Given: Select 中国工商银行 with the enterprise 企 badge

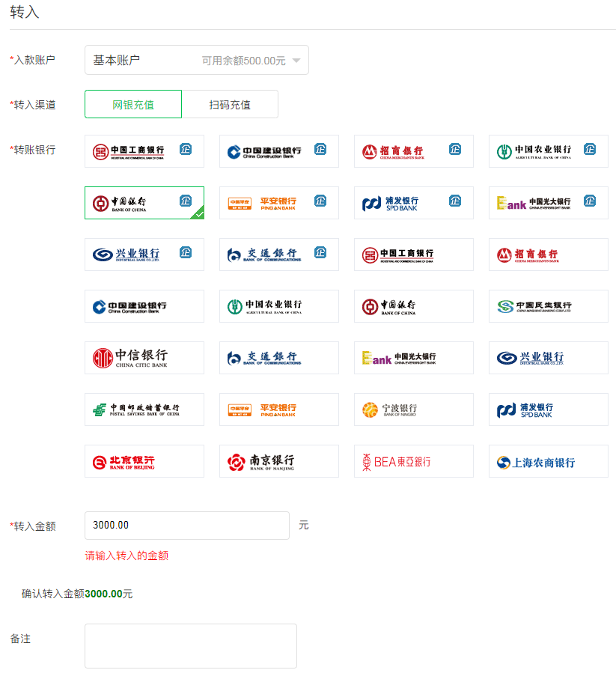Looking at the screenshot, I should [144, 151].
